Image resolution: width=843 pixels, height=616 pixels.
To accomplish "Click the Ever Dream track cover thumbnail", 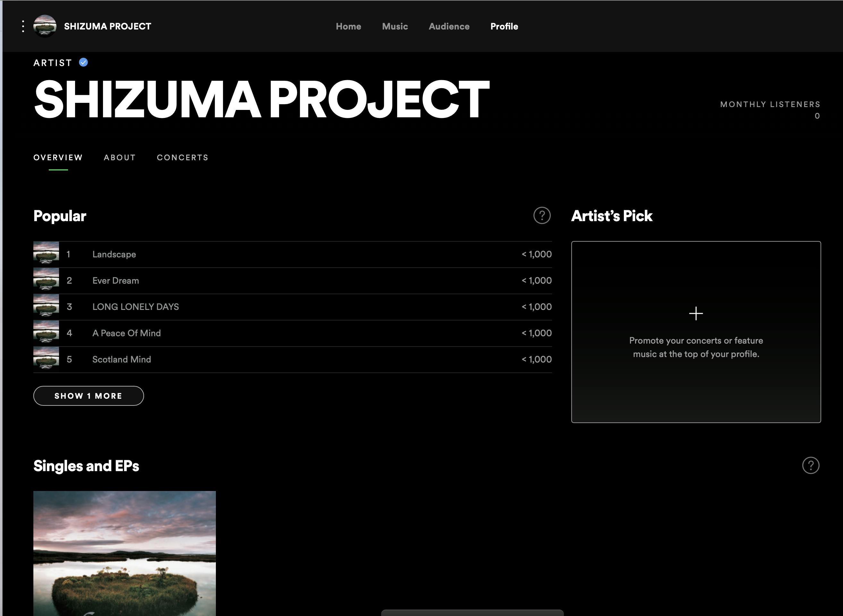I will click(x=46, y=280).
